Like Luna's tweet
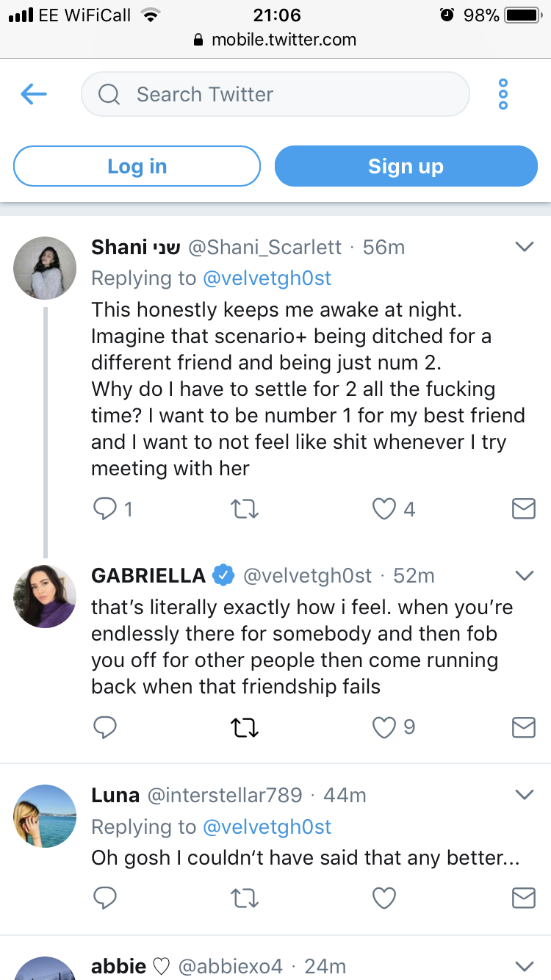 [384, 897]
